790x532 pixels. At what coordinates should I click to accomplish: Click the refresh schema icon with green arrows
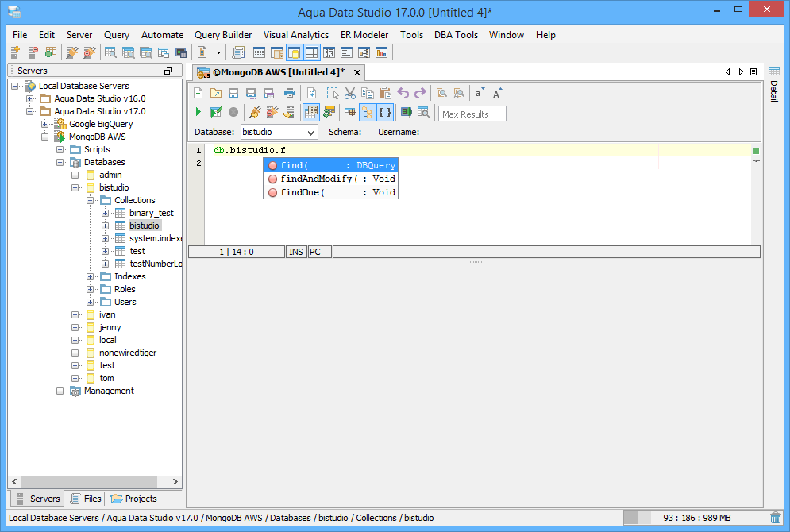(x=329, y=112)
